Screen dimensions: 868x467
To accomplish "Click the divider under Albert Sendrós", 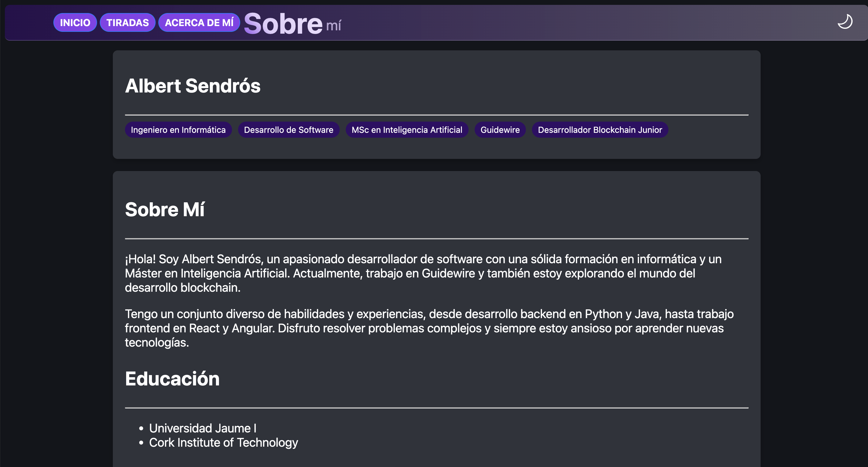I will (437, 115).
